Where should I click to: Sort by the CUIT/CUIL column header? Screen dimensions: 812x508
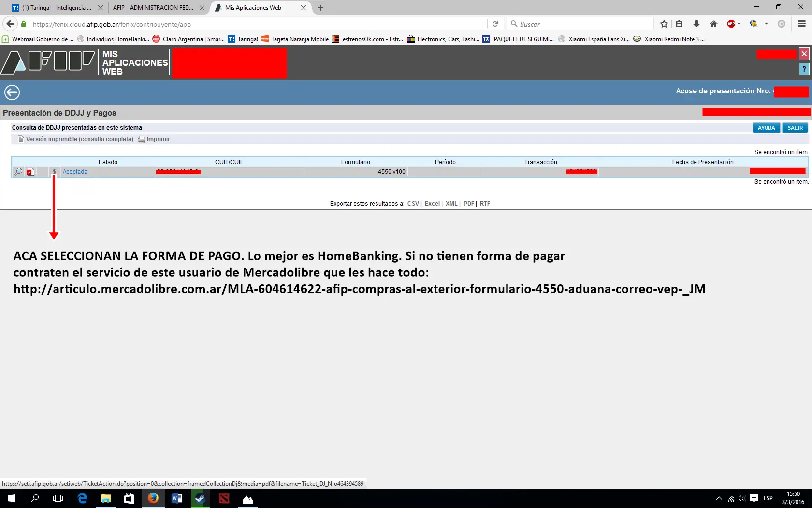coord(229,162)
